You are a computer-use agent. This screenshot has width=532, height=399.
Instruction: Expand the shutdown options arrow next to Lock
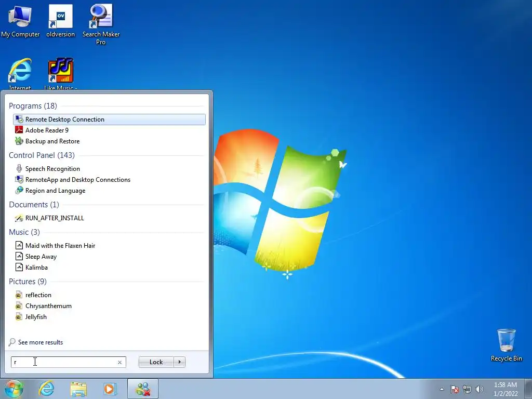(179, 362)
